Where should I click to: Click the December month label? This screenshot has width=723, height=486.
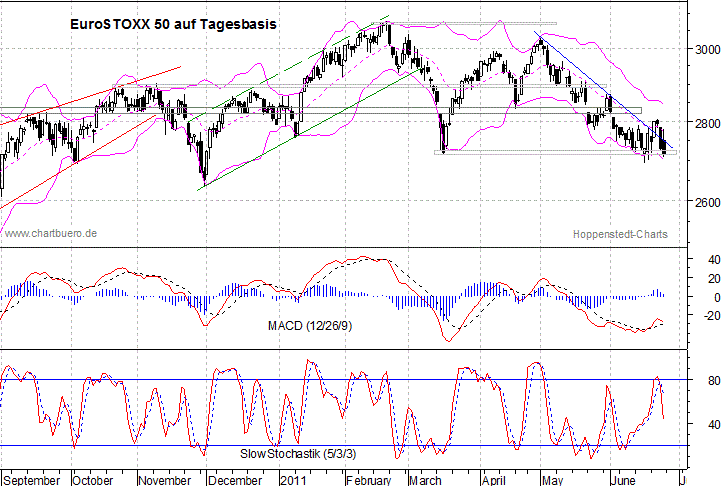click(235, 480)
